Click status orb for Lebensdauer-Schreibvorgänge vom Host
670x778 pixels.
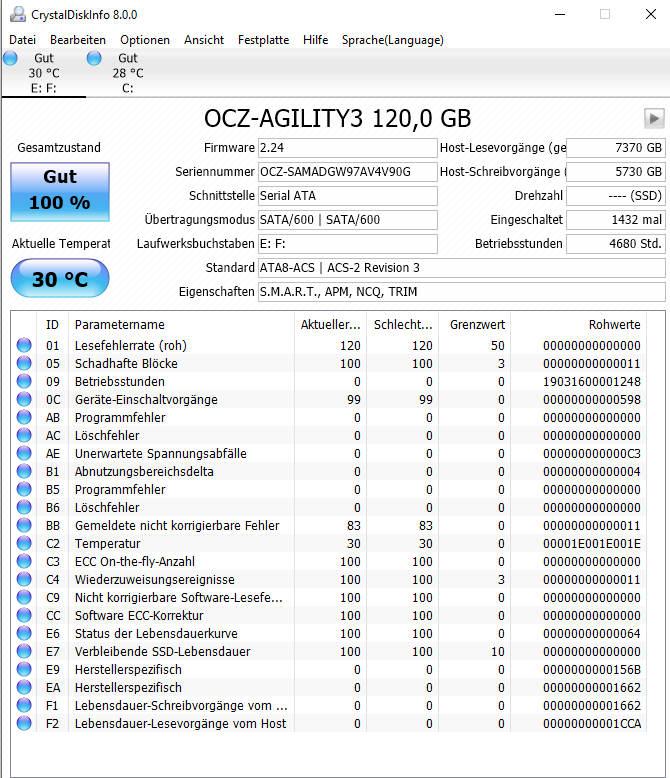coord(24,705)
